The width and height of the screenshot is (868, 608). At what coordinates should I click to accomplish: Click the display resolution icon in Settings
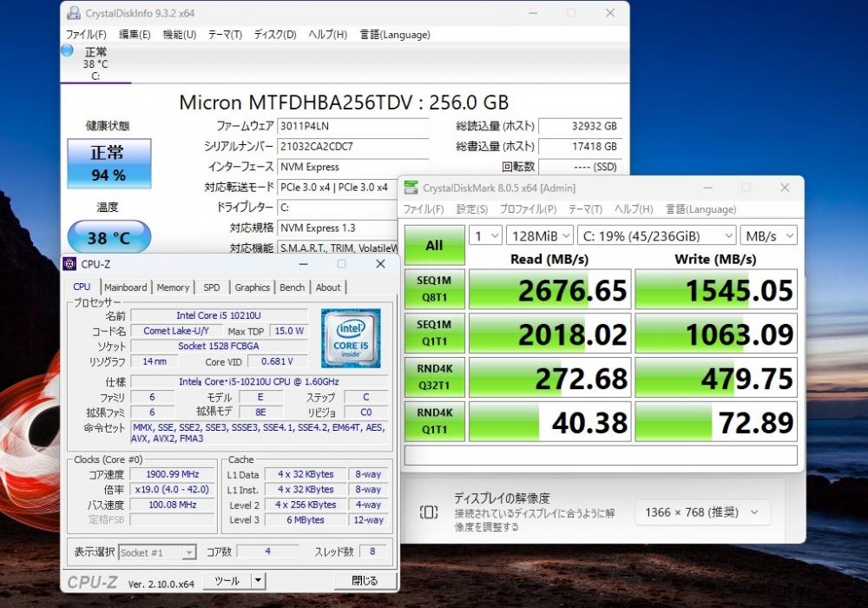[429, 512]
